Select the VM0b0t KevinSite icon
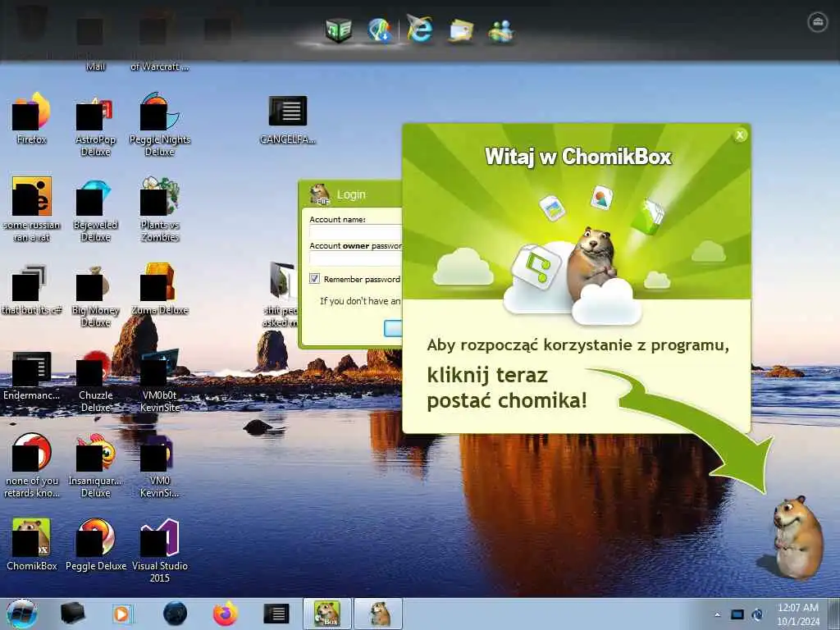The image size is (840, 630). pos(160,381)
